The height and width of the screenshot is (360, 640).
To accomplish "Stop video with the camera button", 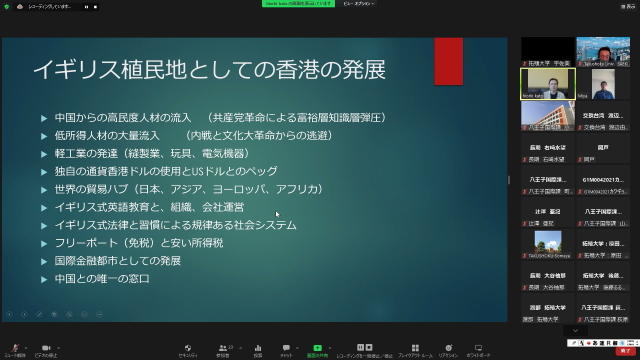I will 46,350.
